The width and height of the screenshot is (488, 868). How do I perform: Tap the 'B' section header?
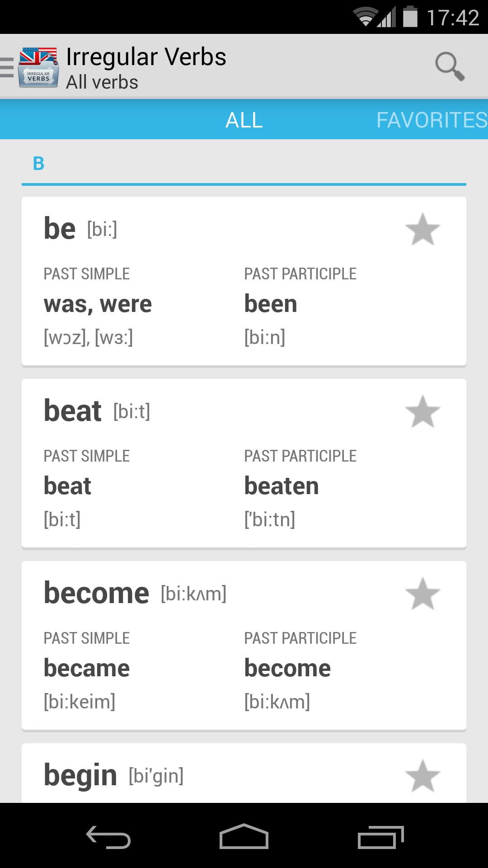point(39,164)
